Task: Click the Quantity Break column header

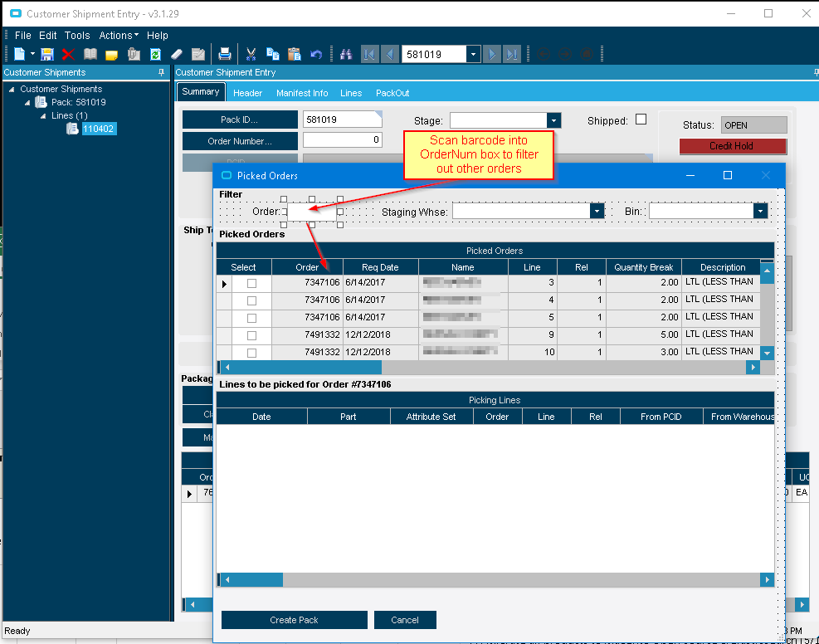Action: [x=644, y=267]
